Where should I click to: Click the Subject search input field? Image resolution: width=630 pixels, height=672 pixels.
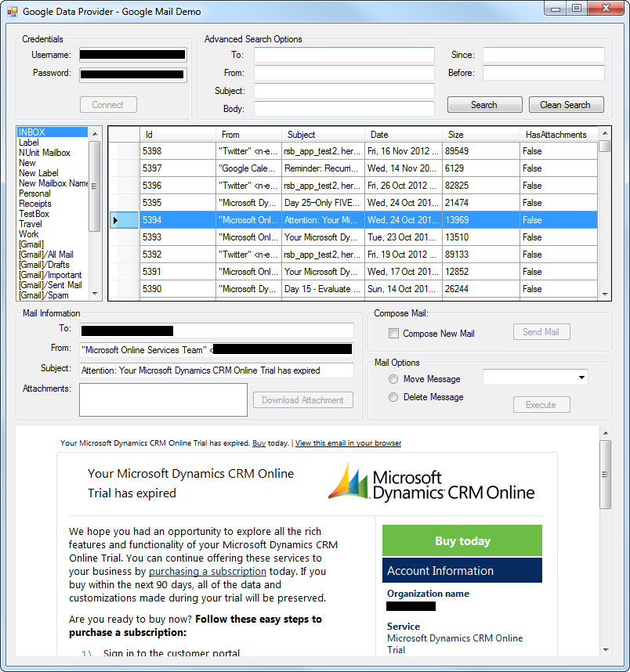[344, 91]
